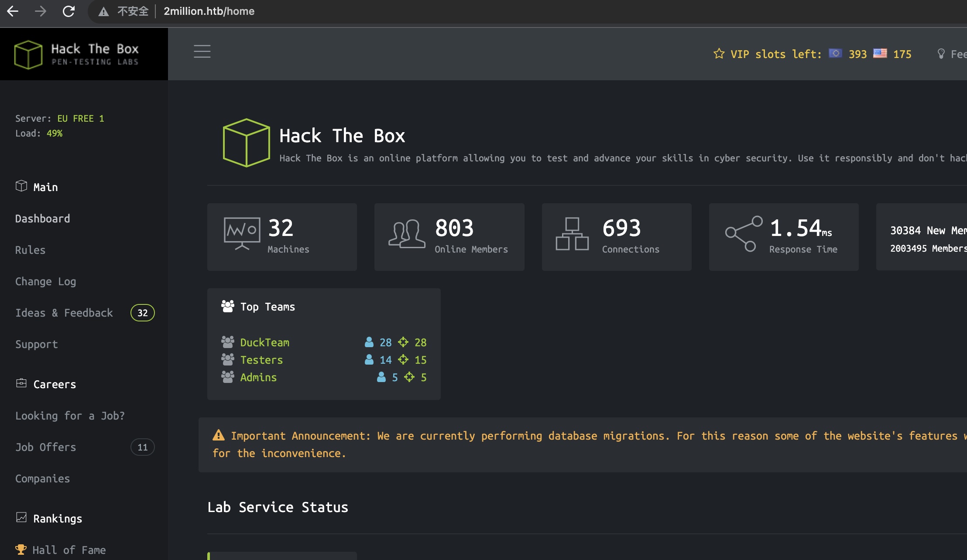Screen dimensions: 967x560
Task: Click the Hack The Box cube logo
Action: coord(28,55)
